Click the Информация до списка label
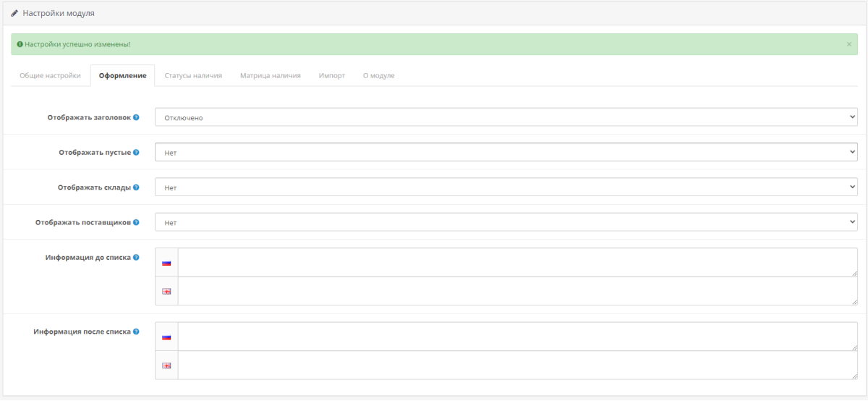 click(x=88, y=258)
